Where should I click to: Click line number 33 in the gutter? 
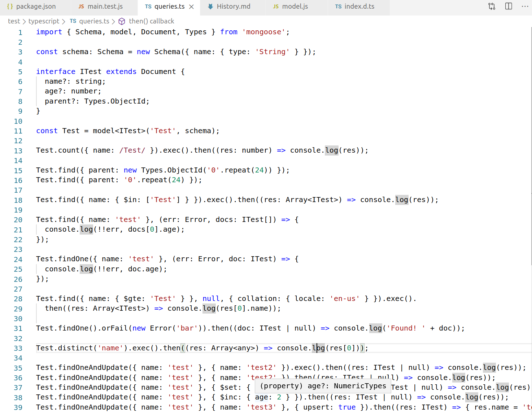click(x=18, y=348)
